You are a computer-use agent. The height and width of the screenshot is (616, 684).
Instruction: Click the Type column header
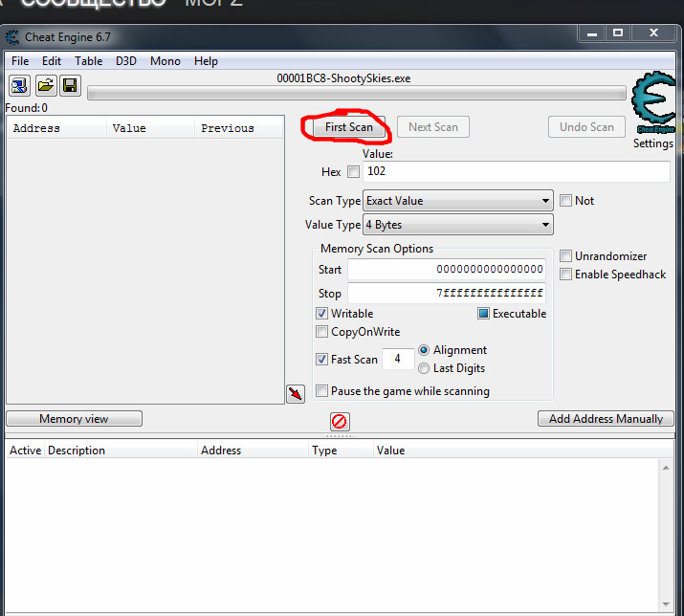click(342, 451)
